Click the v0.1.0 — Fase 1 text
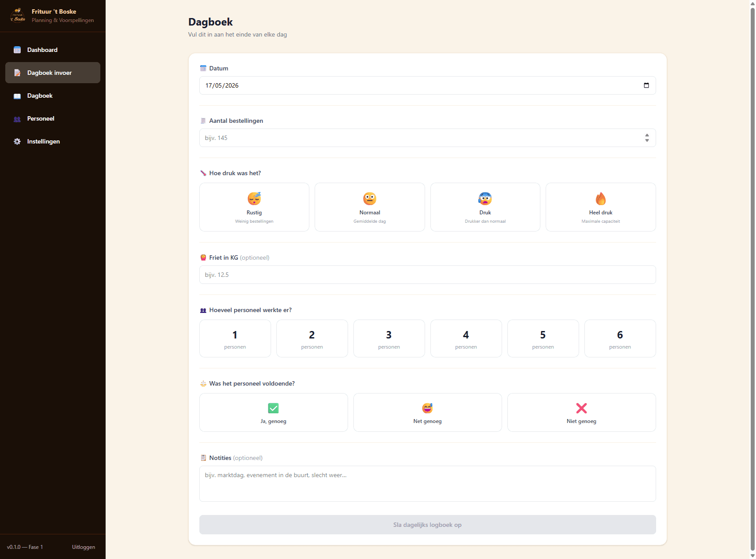 point(25,547)
